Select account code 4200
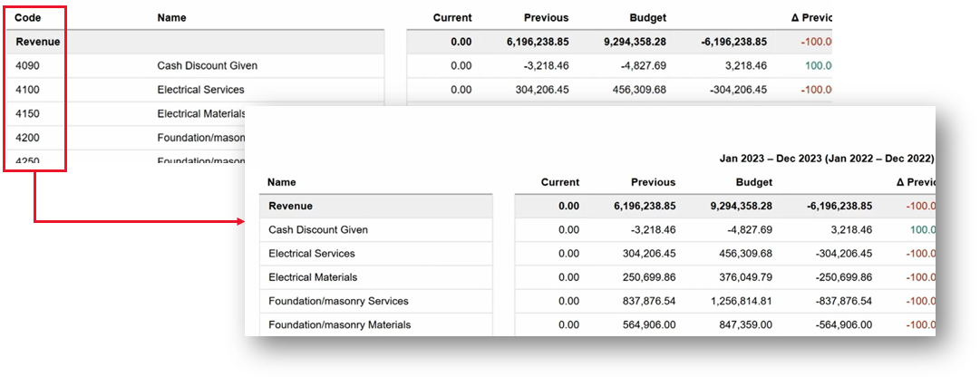The height and width of the screenshot is (377, 980). [x=27, y=138]
